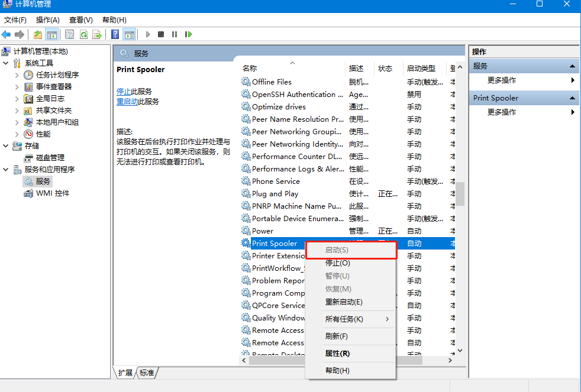The width and height of the screenshot is (581, 392).
Task: Click the Restart service toolbar icon
Action: [x=188, y=34]
